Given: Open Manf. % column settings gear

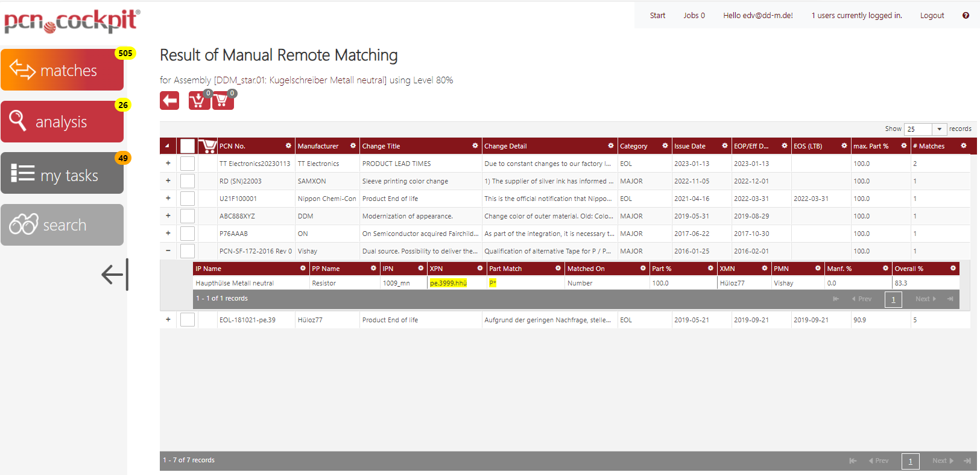Looking at the screenshot, I should [x=885, y=268].
